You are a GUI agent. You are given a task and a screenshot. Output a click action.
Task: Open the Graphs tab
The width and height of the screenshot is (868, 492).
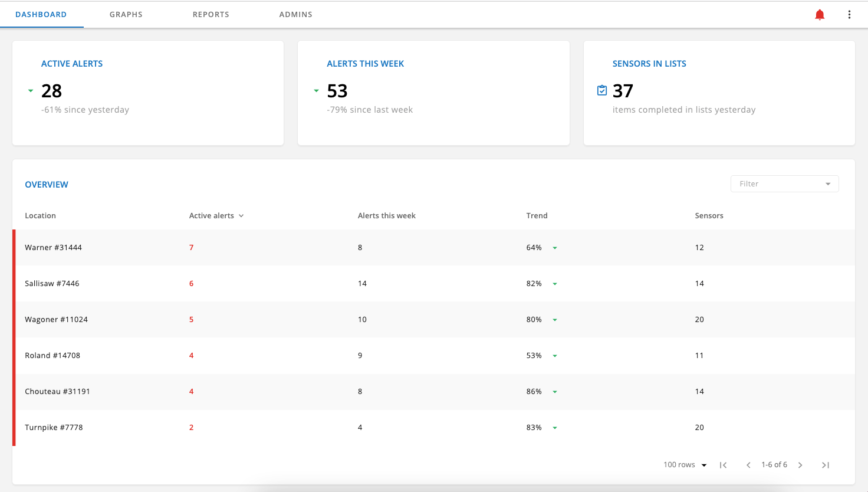(x=126, y=14)
